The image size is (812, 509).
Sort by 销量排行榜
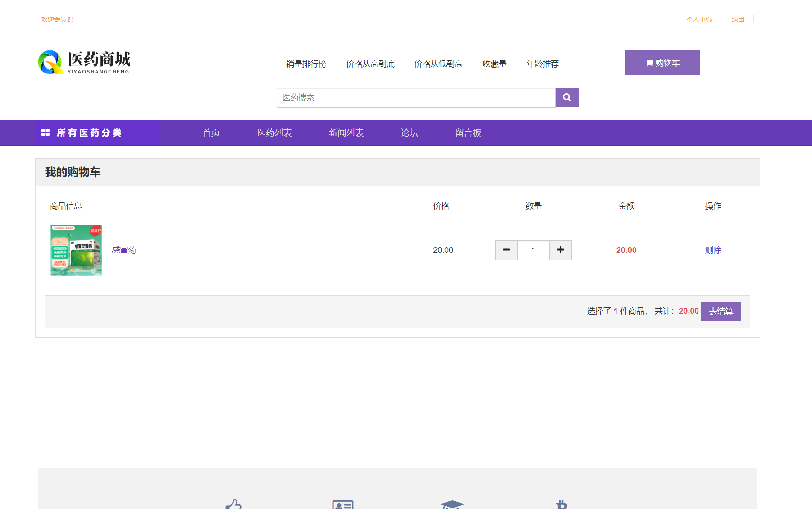coord(306,64)
